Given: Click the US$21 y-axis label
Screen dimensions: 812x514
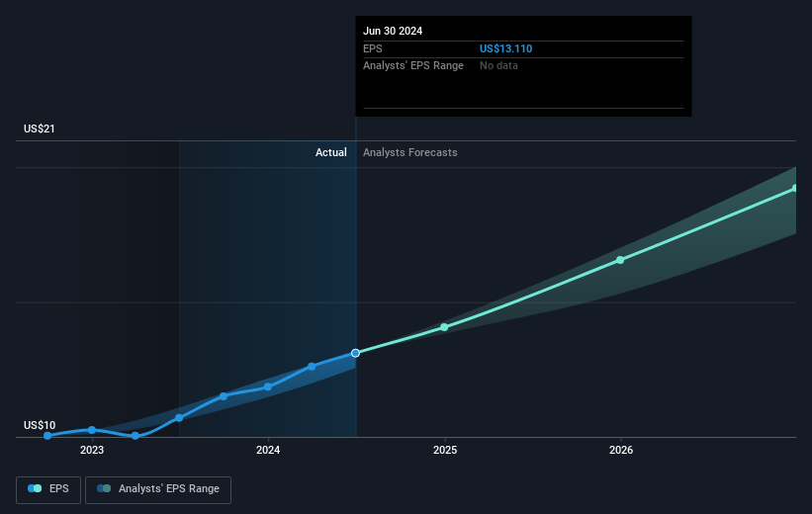Looking at the screenshot, I should click(x=40, y=128).
